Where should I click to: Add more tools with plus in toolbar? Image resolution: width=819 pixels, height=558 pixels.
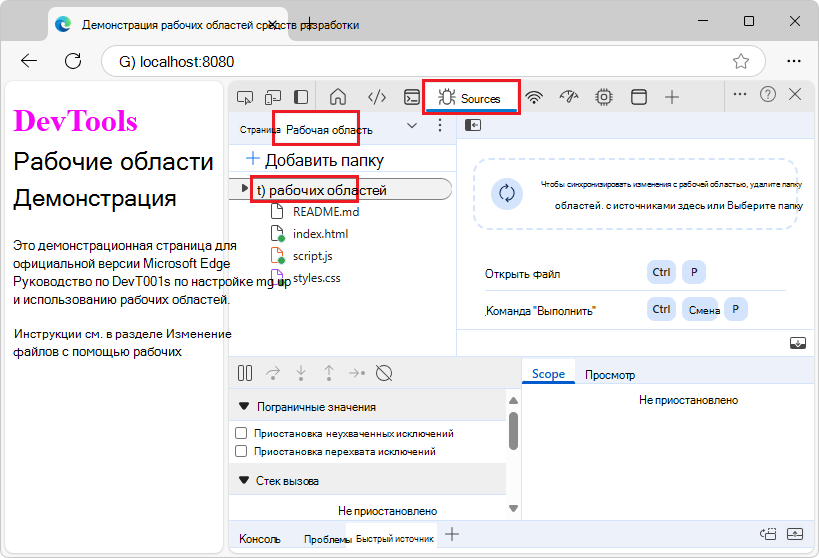tap(672, 97)
